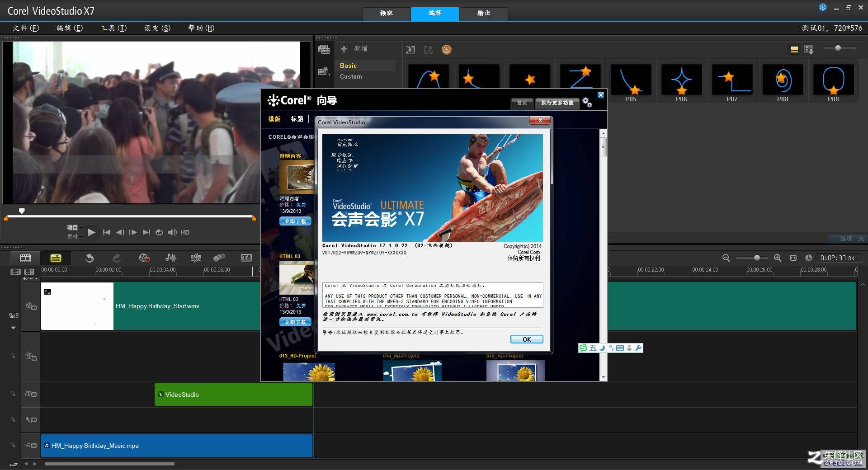The width and height of the screenshot is (868, 470).
Task: Click the timeline zoom out magnifier
Action: pyautogui.click(x=726, y=258)
